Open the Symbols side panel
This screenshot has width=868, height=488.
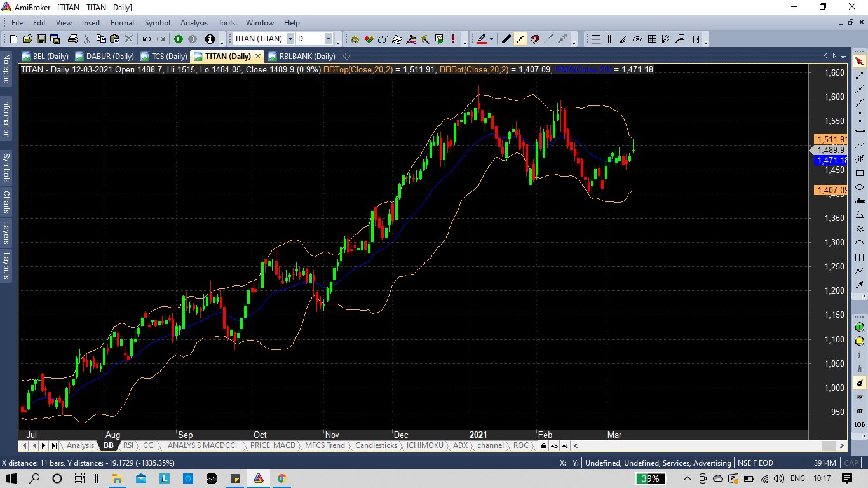6,168
